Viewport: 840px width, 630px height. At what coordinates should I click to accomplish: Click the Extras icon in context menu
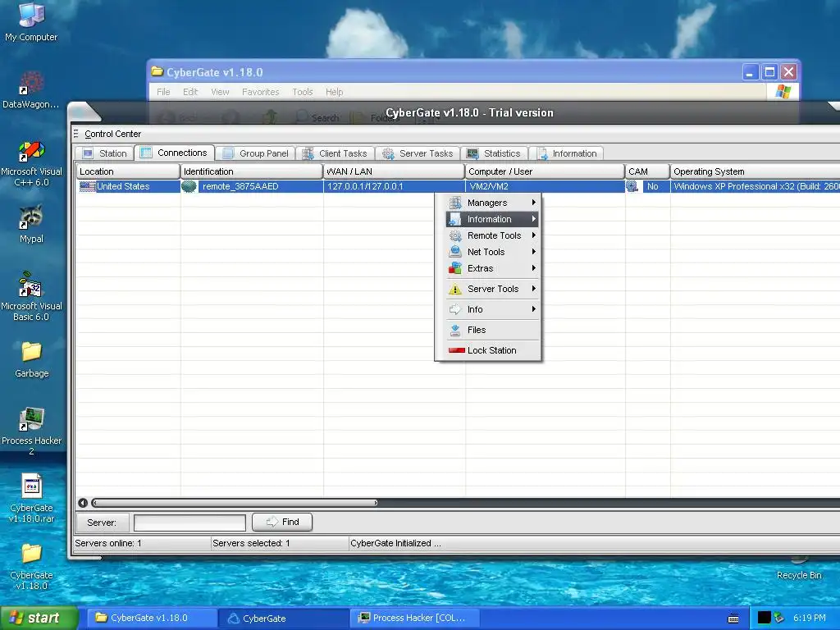454,268
